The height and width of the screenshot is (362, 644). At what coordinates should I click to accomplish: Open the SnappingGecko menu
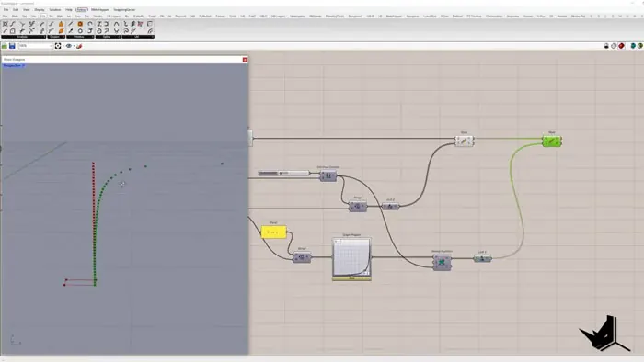click(x=124, y=9)
